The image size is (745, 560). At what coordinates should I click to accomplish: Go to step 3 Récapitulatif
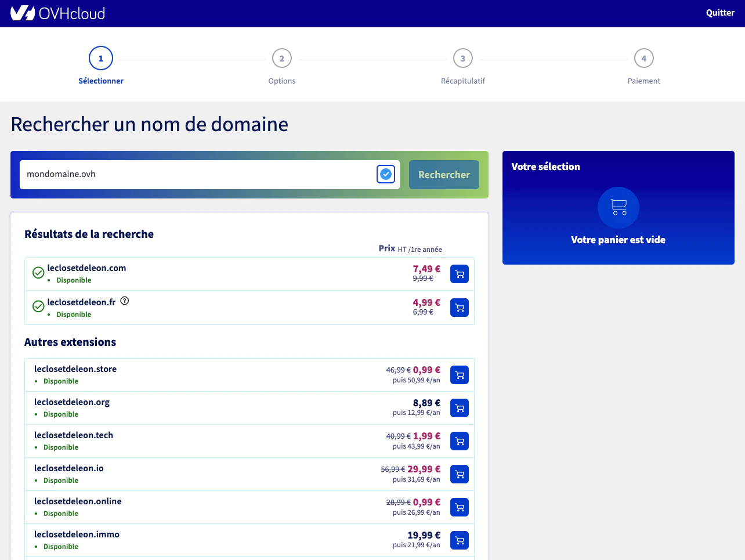(463, 58)
